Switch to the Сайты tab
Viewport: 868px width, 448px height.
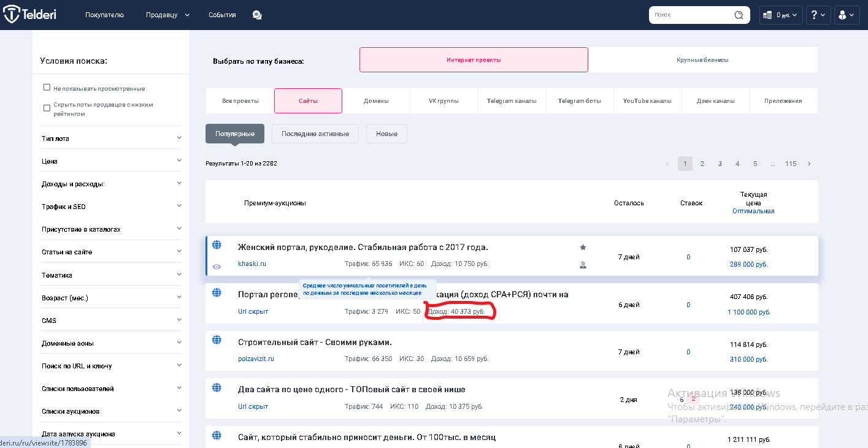pyautogui.click(x=308, y=101)
